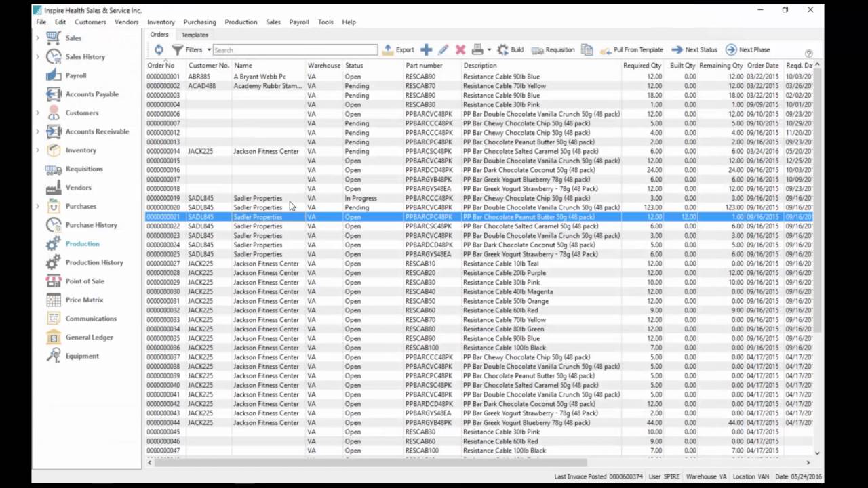This screenshot has height=488, width=868.
Task: Open Sales History in sidebar
Action: [x=85, y=57]
